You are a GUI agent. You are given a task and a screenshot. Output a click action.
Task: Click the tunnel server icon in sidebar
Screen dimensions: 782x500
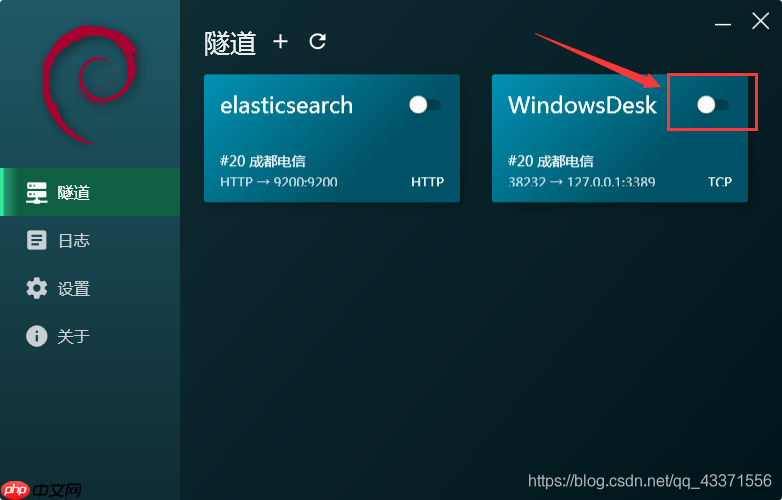[36, 192]
